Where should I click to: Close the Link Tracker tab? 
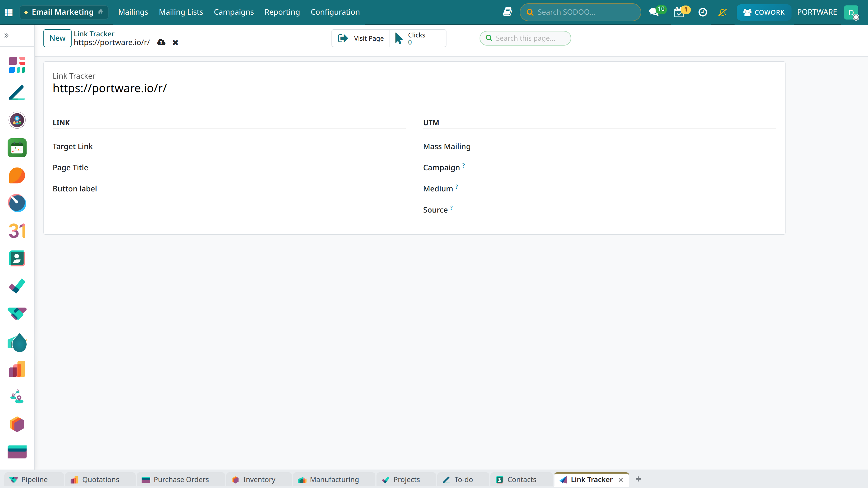[x=621, y=480]
